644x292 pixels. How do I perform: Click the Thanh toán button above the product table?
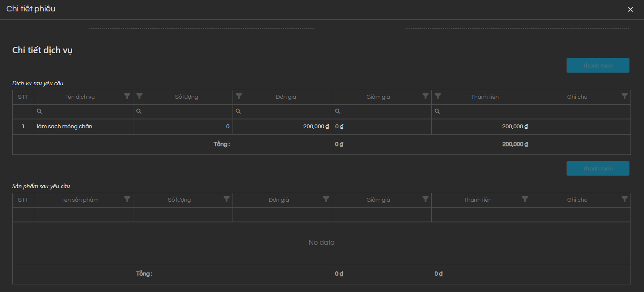(x=598, y=168)
